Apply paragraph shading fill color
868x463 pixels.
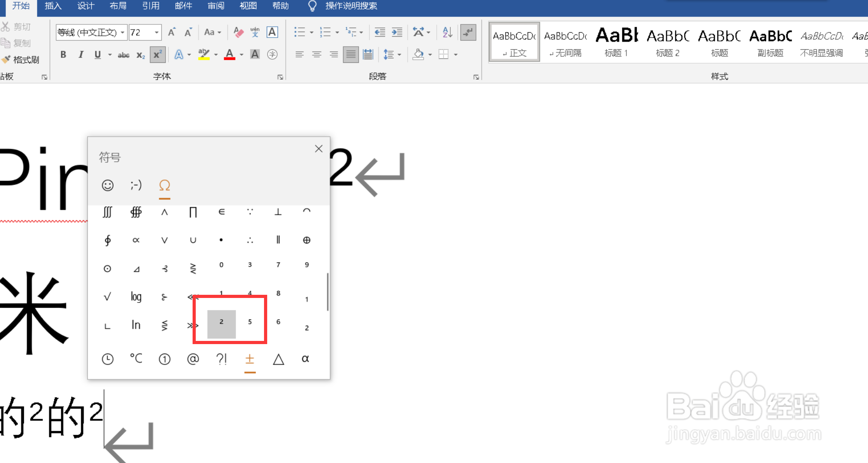coord(419,55)
